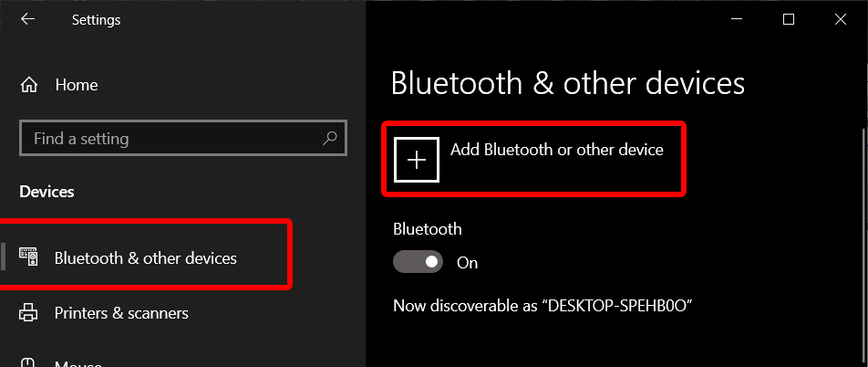Image resolution: width=868 pixels, height=367 pixels.
Task: Click Add Bluetooth or other device text
Action: [x=556, y=150]
